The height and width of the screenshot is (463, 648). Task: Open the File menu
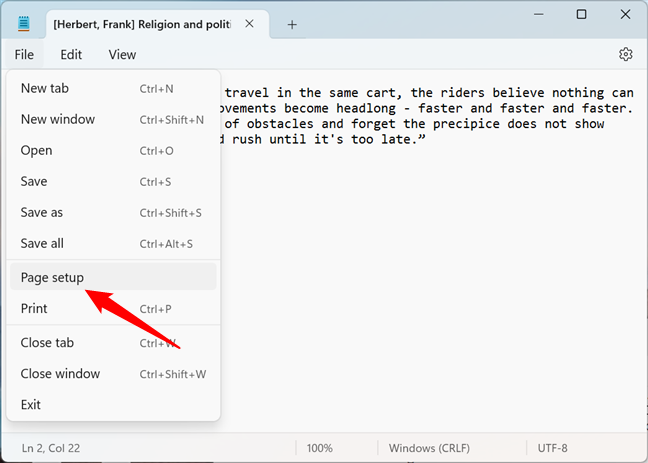point(25,55)
